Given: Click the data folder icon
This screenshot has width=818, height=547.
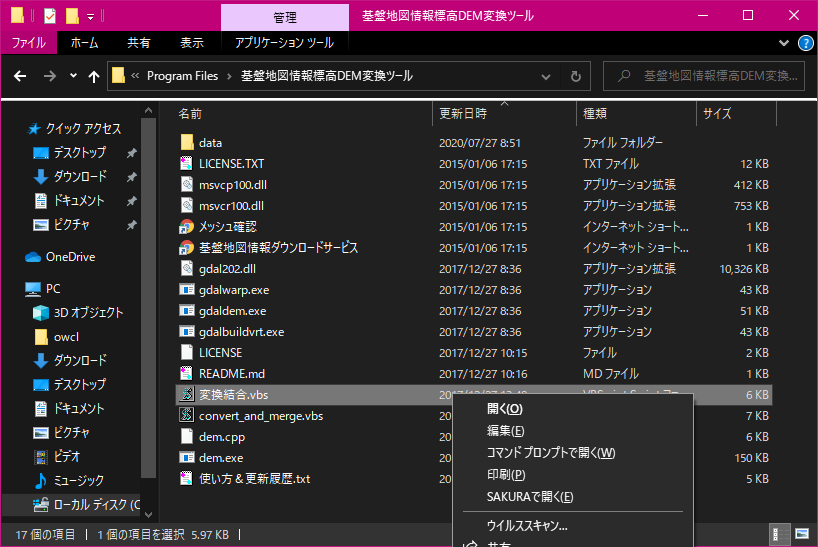Looking at the screenshot, I should click(x=186, y=143).
